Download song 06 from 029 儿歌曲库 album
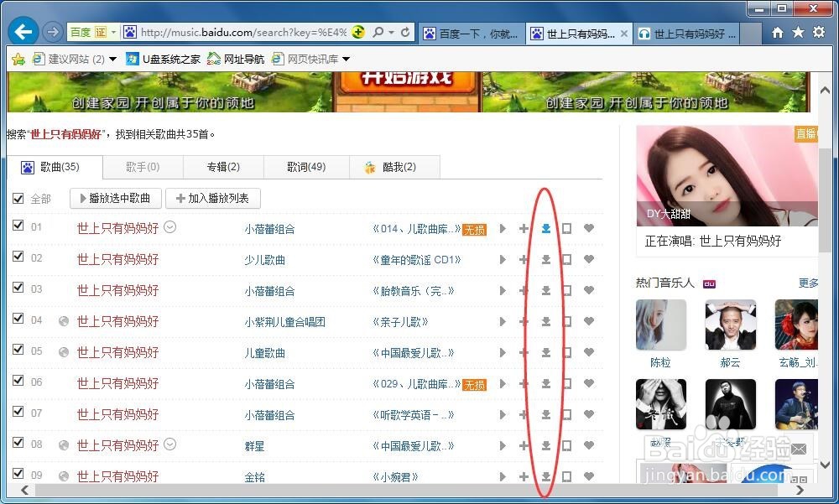This screenshot has height=504, width=839. point(546,383)
